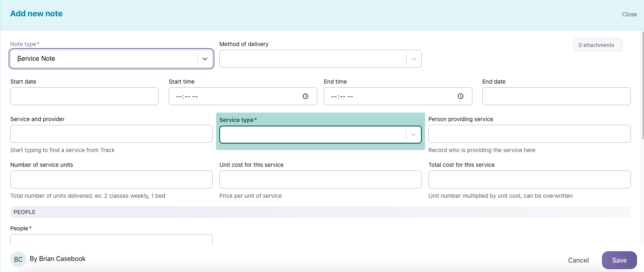Click 'Record who is providing the service here' hint
The image size is (644, 272).
coord(482,150)
